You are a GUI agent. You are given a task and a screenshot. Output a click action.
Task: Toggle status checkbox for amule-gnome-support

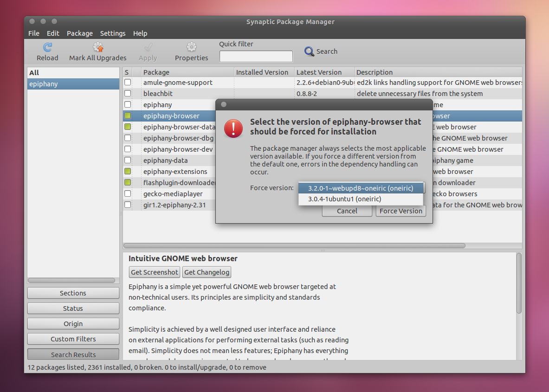(x=128, y=82)
